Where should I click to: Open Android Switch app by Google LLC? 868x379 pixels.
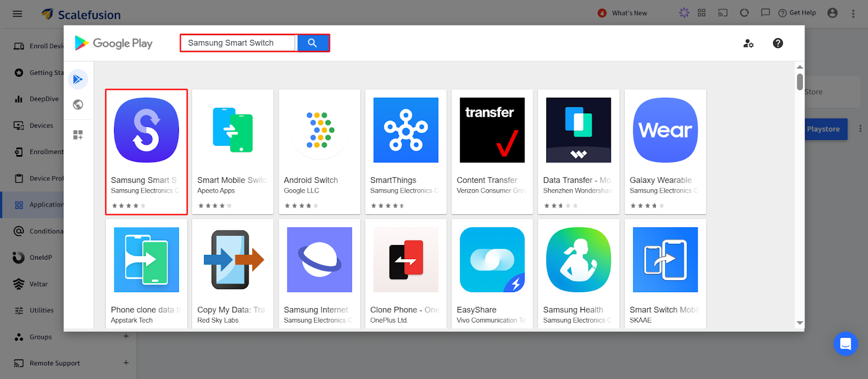click(320, 152)
